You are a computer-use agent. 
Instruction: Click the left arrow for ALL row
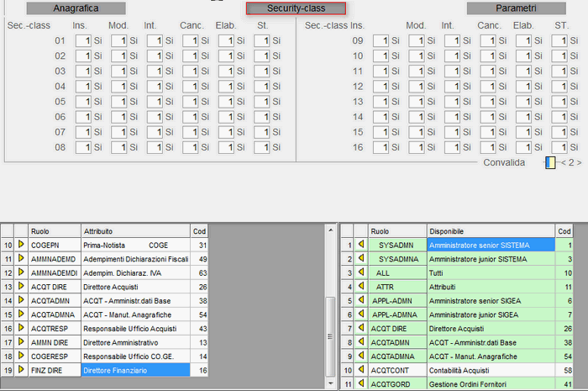[x=361, y=272]
